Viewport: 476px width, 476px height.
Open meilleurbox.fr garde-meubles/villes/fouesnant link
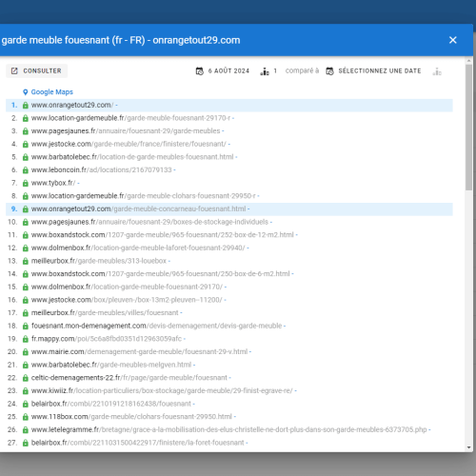click(105, 313)
